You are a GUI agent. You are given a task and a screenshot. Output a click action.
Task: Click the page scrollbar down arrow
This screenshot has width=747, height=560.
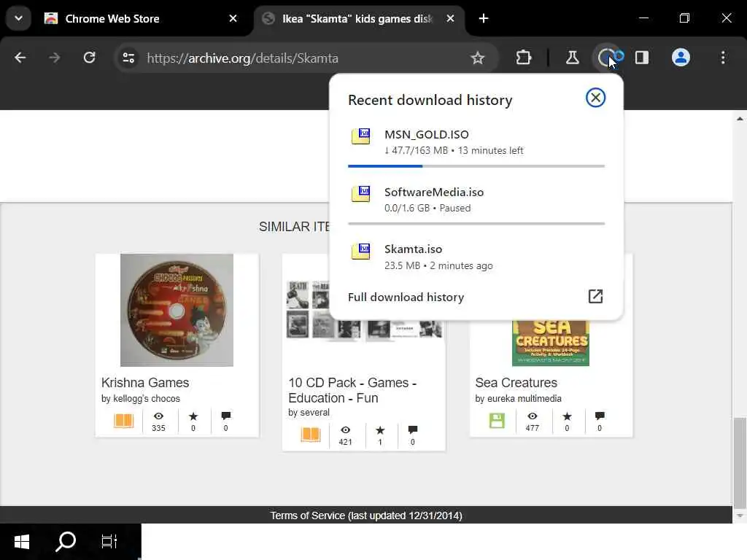[x=740, y=516]
